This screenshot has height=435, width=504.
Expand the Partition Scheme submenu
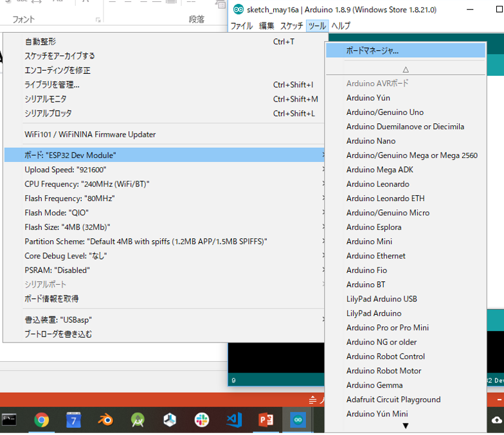165,242
